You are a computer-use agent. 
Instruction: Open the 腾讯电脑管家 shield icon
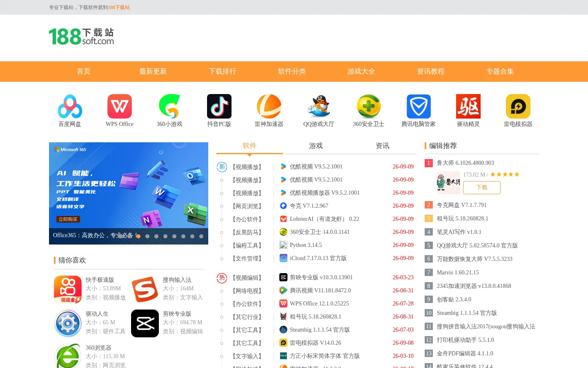(419, 106)
